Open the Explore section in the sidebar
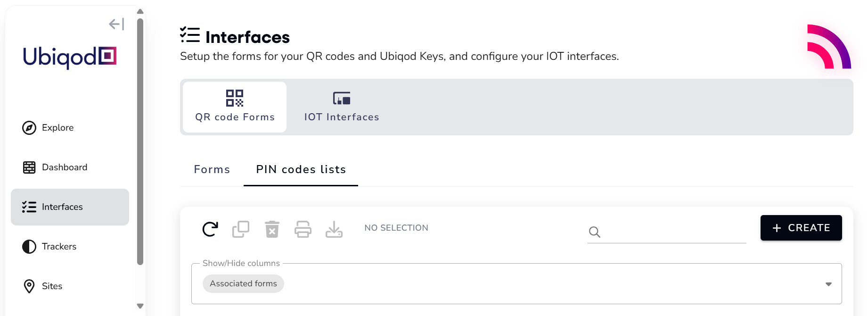Viewport: 868px width, 316px height. tap(57, 127)
